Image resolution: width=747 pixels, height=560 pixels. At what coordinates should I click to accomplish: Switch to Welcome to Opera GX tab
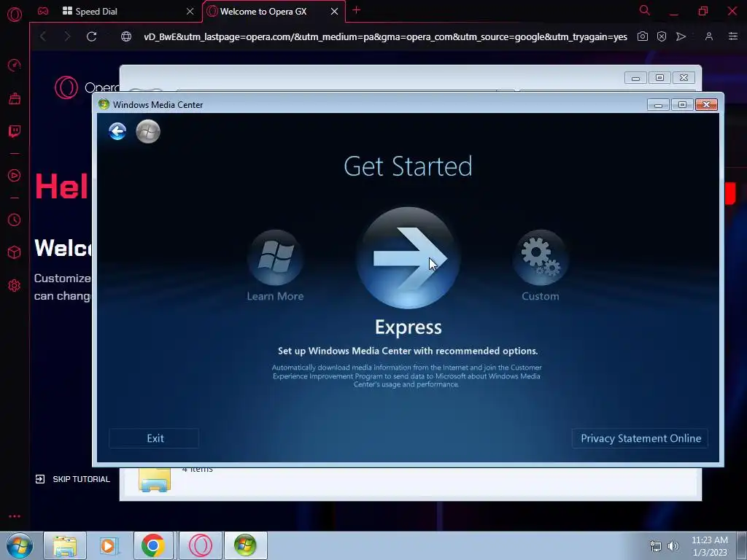point(273,11)
